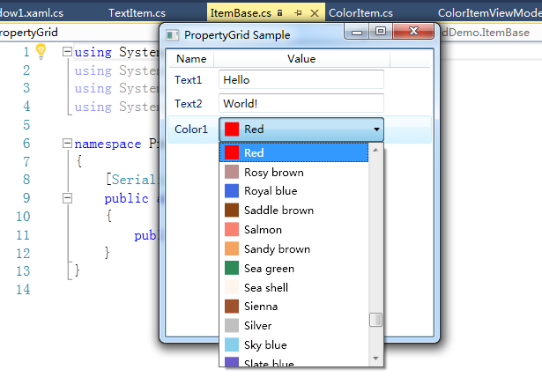542x392 pixels.
Task: Click the PropertyGrid Sample window icon
Action: 172,35
